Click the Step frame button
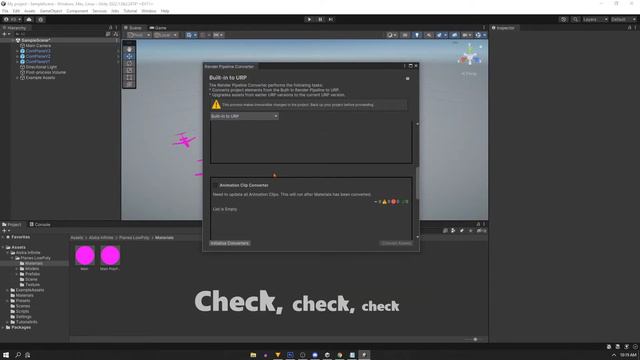640x360 pixels. pos(331,19)
